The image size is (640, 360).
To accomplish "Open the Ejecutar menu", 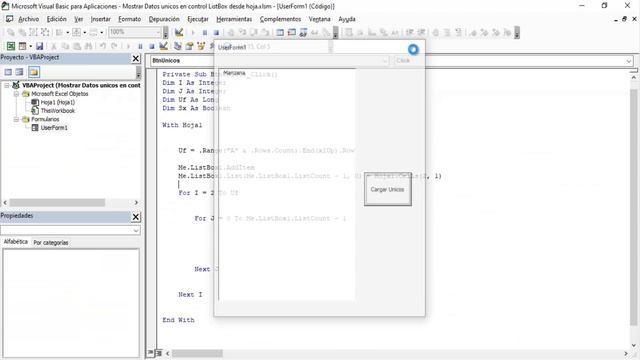I will click(198, 19).
